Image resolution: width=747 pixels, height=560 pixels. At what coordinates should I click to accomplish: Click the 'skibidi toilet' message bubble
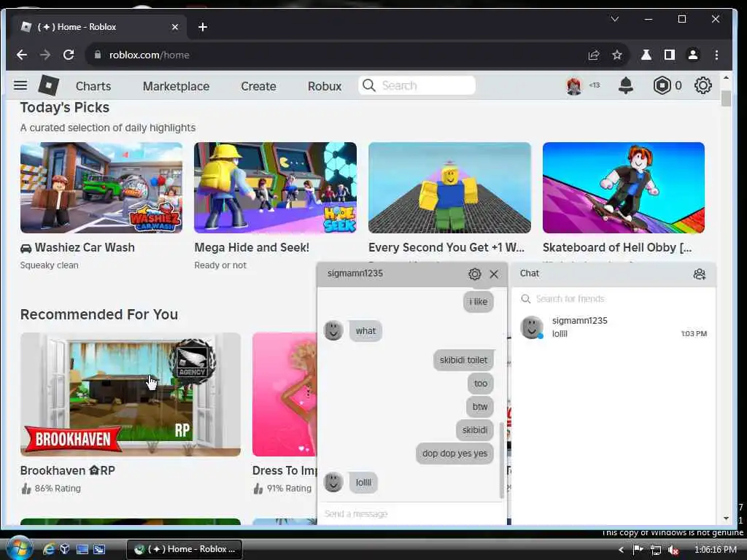(x=463, y=360)
